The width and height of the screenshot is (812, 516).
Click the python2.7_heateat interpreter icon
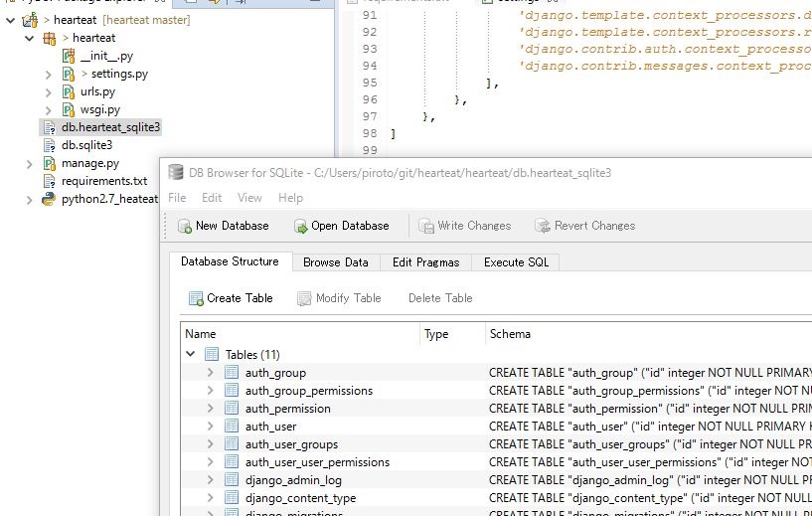click(x=50, y=199)
